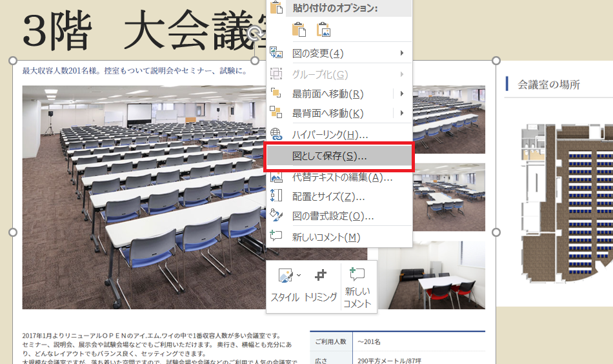The height and width of the screenshot is (364, 613).
Task: Open ハイパーリンク(H)... dialog
Action: click(339, 135)
